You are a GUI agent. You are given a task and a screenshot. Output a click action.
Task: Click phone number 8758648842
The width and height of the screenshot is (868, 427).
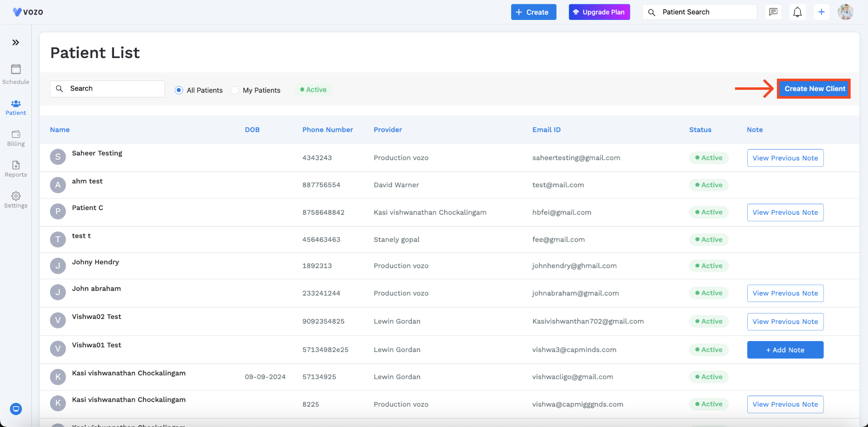coord(323,212)
